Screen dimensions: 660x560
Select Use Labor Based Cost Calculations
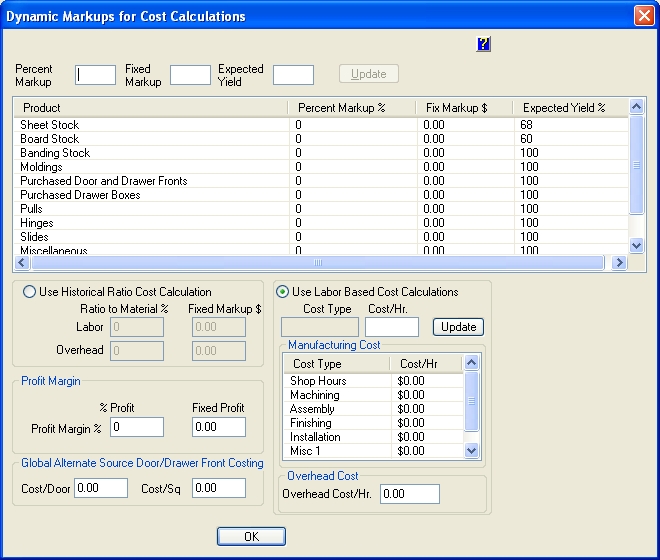pos(282,292)
